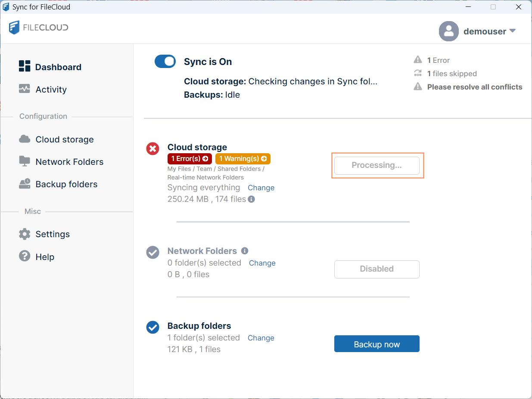Open the Activity page in sidebar
Image resolution: width=532 pixels, height=399 pixels.
[x=51, y=90]
